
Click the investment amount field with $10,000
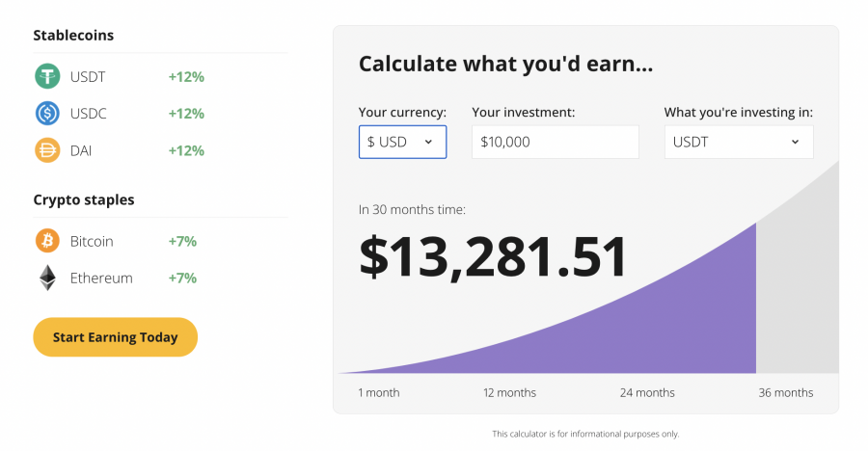555,142
